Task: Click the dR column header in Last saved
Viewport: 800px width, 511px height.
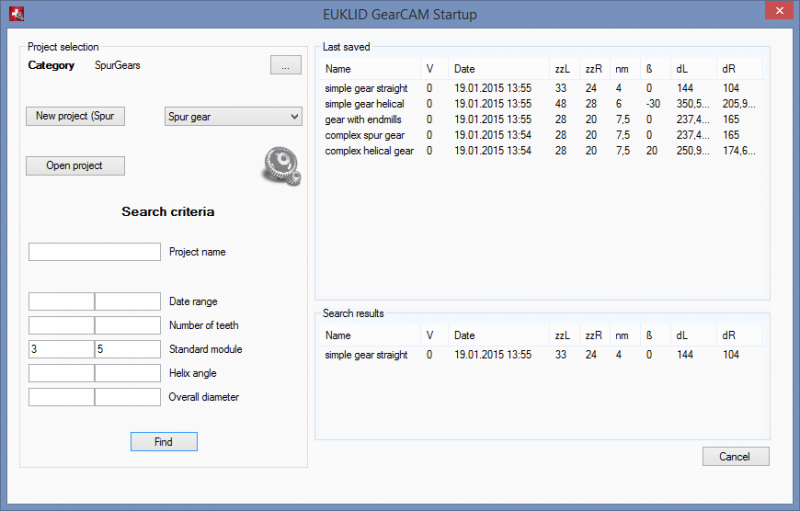Action: [x=739, y=69]
